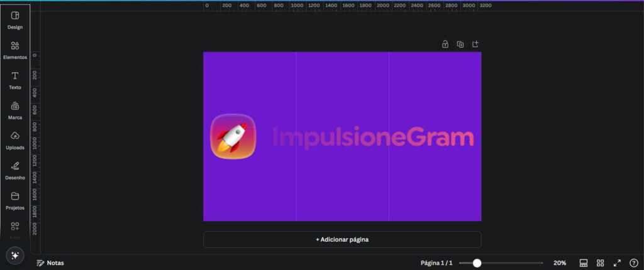The image size is (644, 270).
Task: Click the '+ Adicionar página' button
Action: [342, 239]
